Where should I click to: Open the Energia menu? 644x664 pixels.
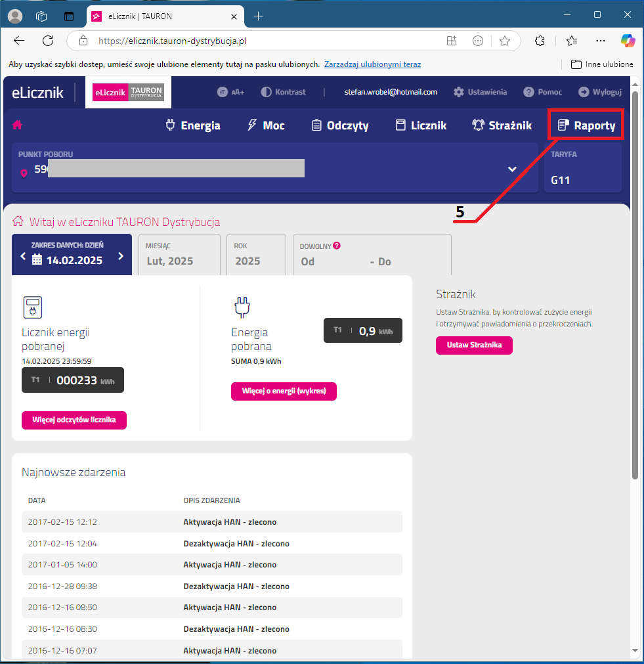[193, 125]
